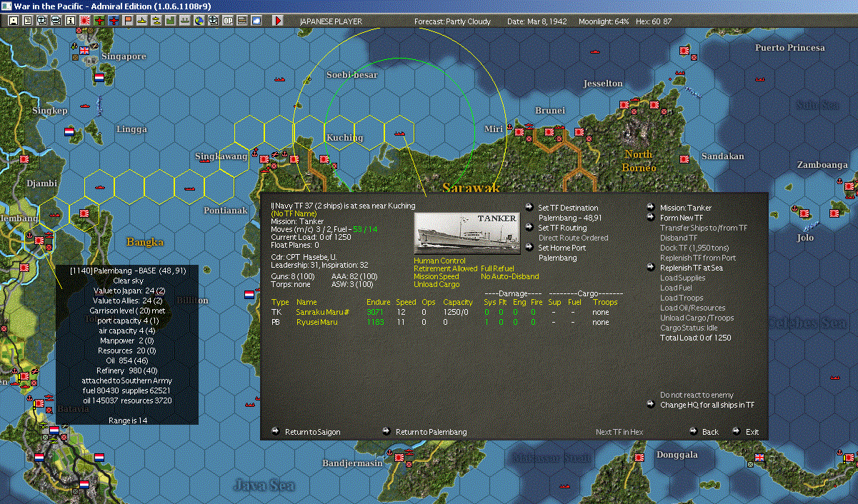
Task: Click the Kuching map label
Action: pos(344,137)
